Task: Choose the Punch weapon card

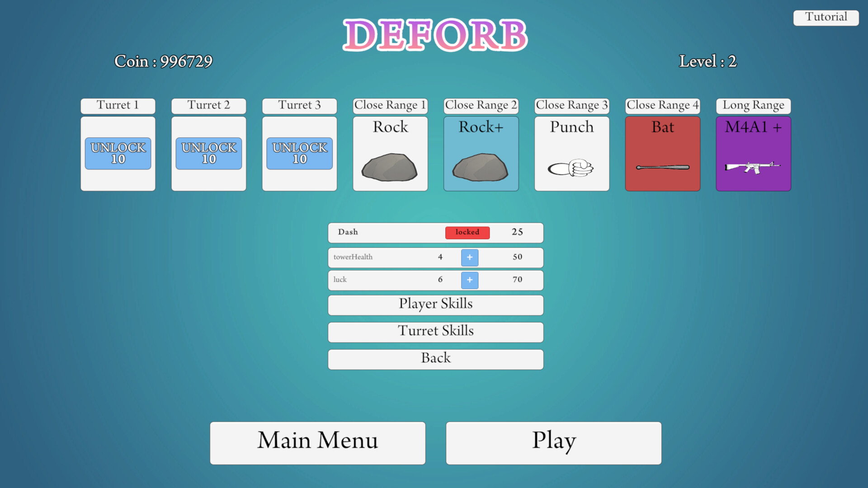Action: point(572,154)
